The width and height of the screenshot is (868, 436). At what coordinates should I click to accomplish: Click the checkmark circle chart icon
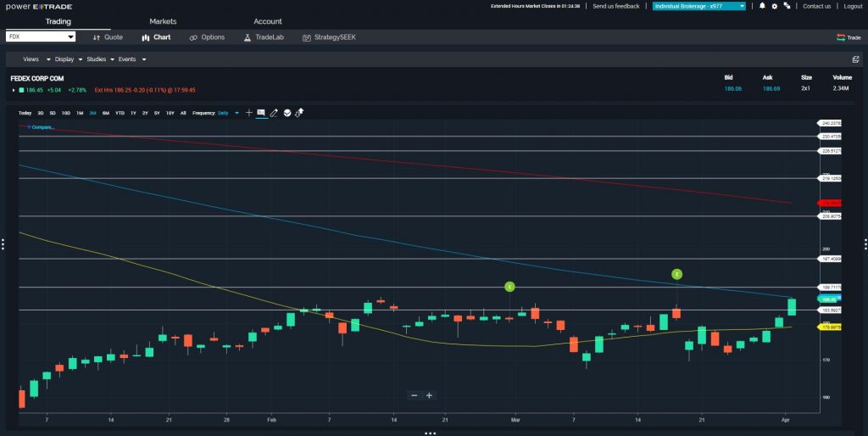coord(287,113)
